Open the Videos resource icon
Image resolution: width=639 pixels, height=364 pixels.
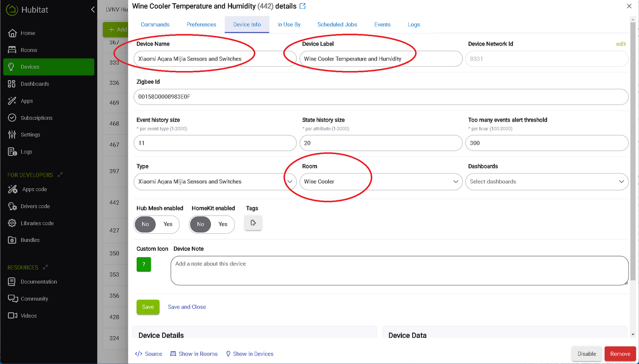[x=12, y=316]
